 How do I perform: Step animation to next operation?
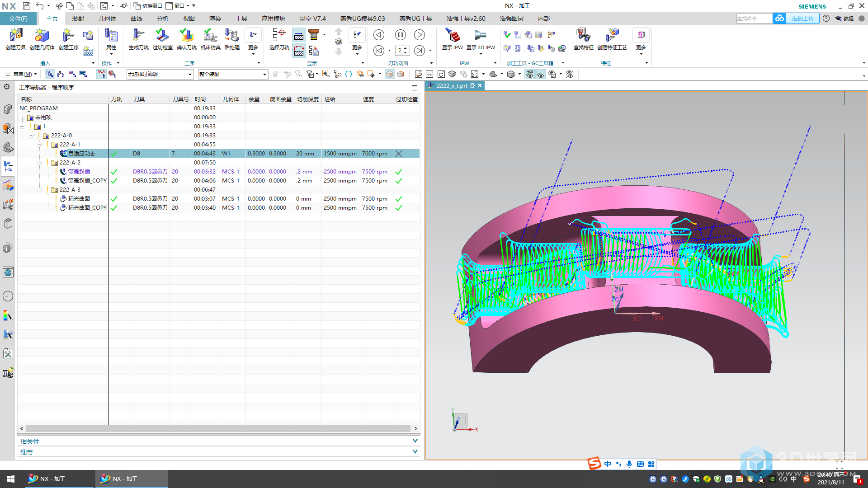[x=420, y=50]
